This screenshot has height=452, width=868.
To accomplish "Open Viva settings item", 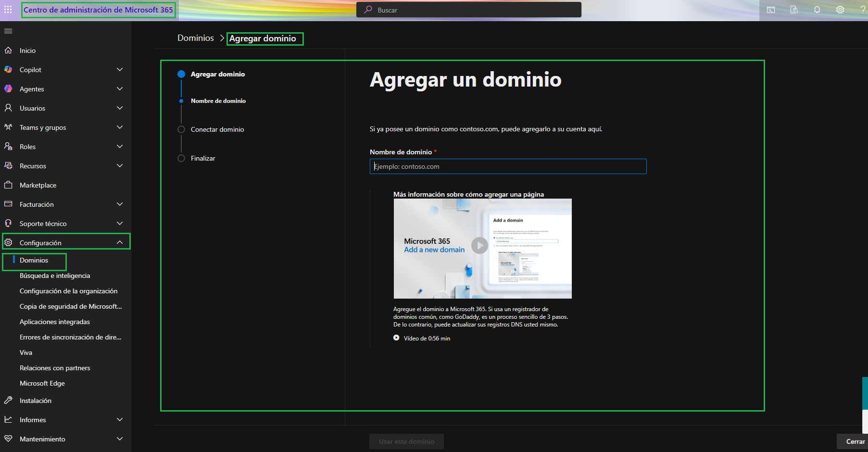I will point(26,352).
